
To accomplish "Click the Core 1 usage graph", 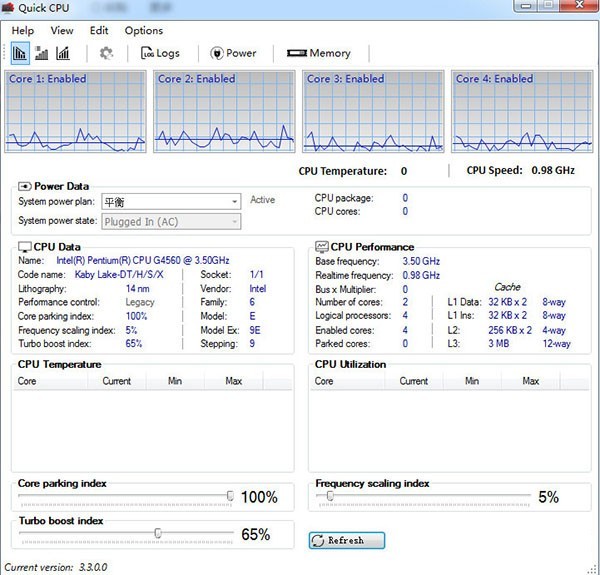I will [x=77, y=112].
